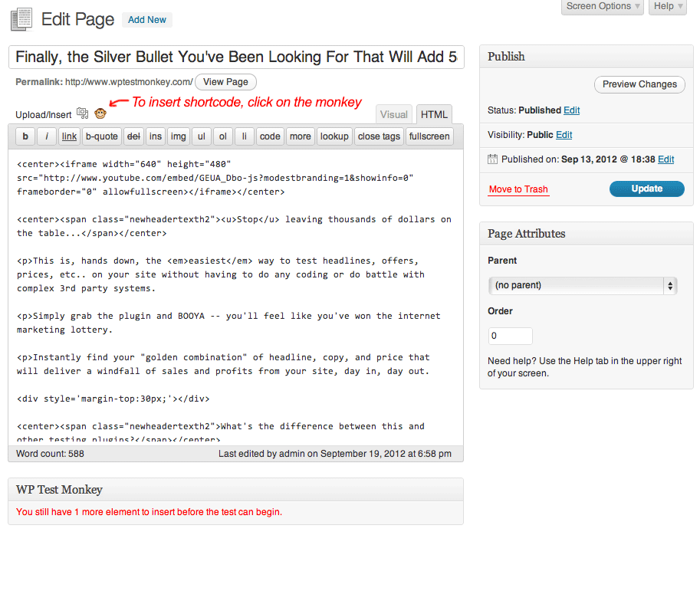Click the Preview Changes button
Viewport: 700px width, 591px height.
coord(639,84)
